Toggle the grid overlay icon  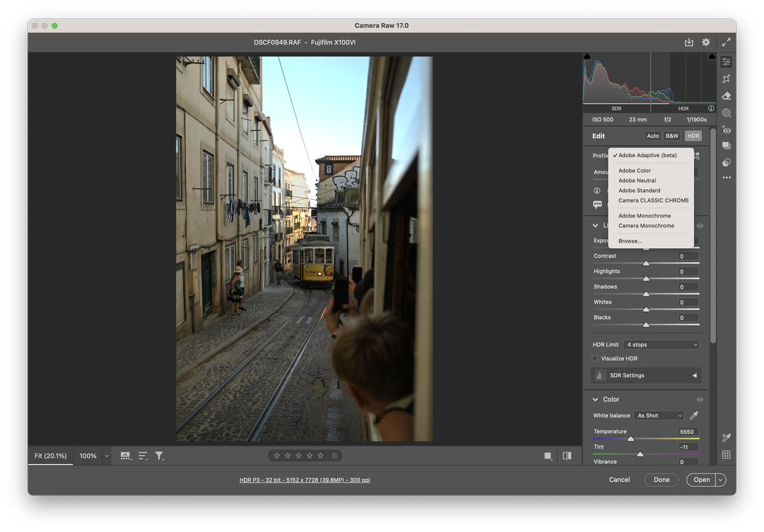tap(726, 454)
